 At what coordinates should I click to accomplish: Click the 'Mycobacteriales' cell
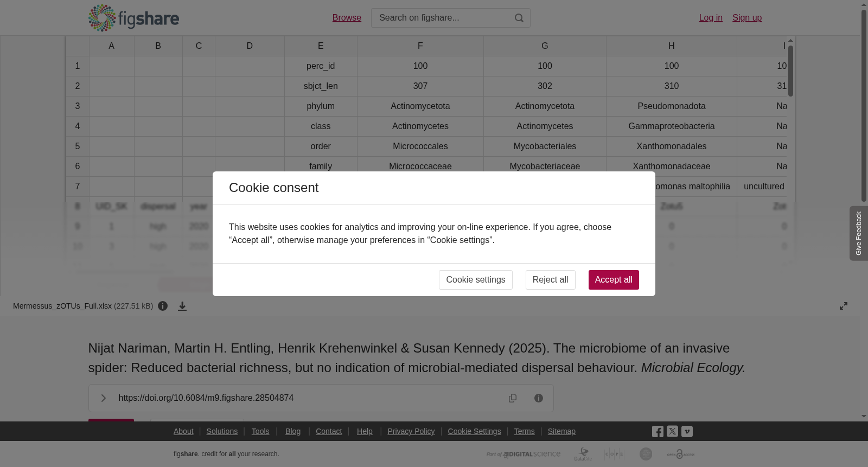[545, 146]
